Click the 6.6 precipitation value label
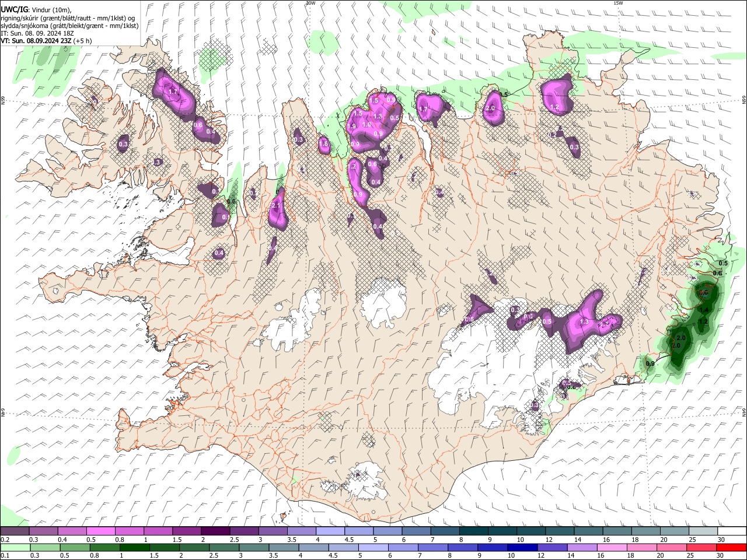The height and width of the screenshot is (560, 747). 231,202
